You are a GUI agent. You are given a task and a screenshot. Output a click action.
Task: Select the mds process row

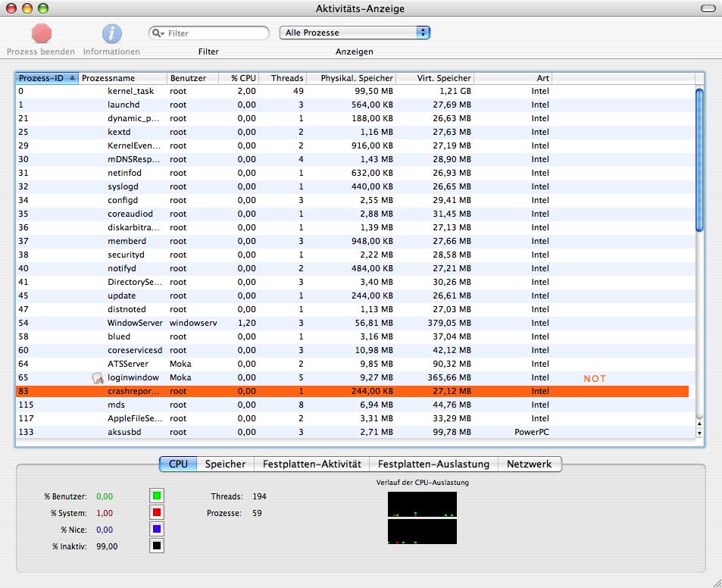[x=355, y=405]
